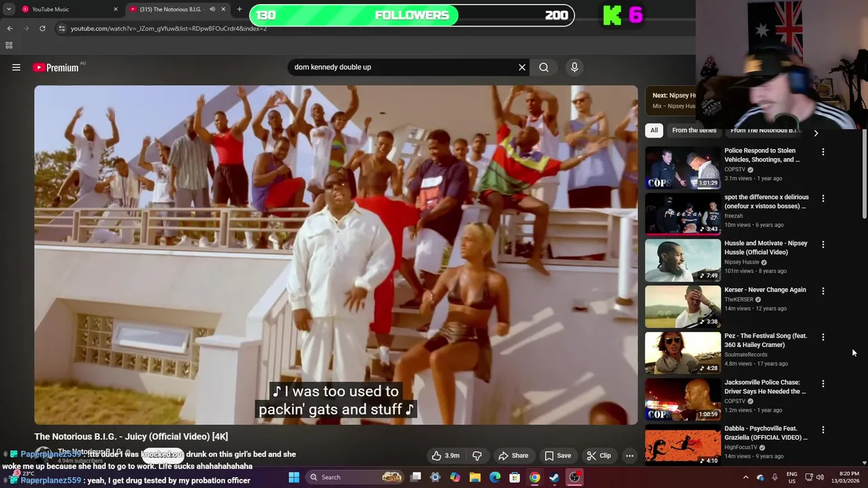
Task: Open 'Police Respond to Stolen Vehicles' thumbnail
Action: coord(683,167)
